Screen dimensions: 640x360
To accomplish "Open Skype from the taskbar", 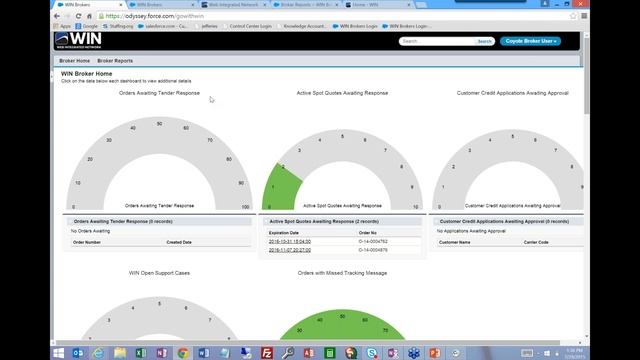I will (x=372, y=353).
